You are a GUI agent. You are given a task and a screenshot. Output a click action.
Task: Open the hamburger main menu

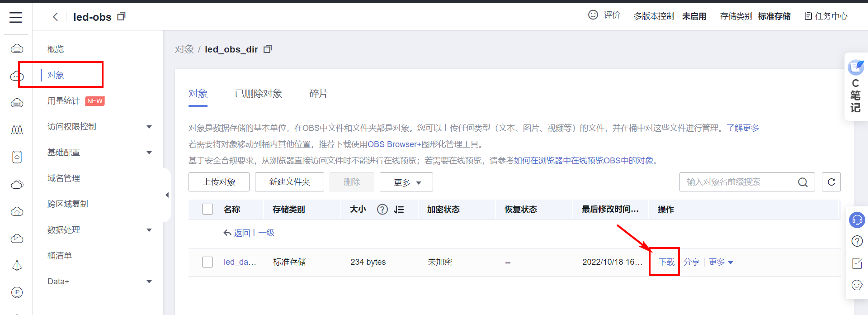16,17
